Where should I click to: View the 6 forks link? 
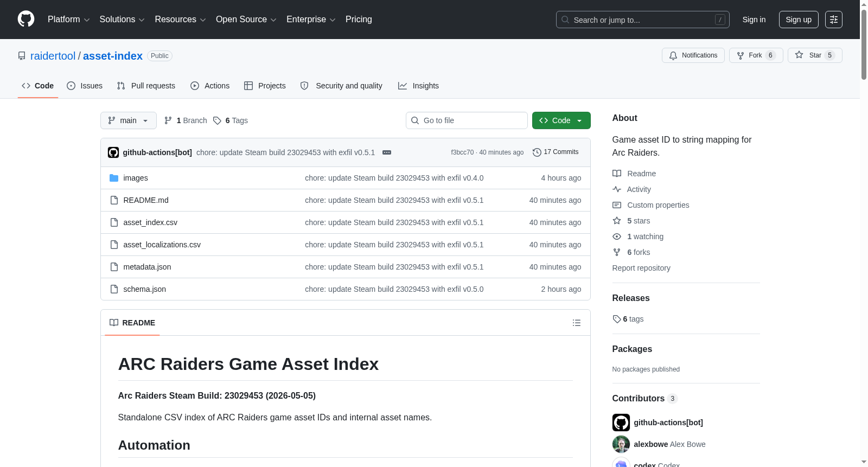point(631,252)
